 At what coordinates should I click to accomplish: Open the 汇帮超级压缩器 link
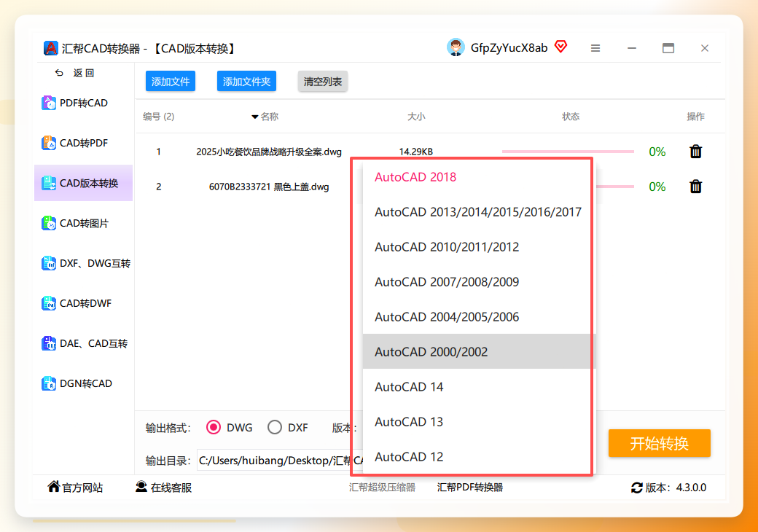tap(383, 487)
